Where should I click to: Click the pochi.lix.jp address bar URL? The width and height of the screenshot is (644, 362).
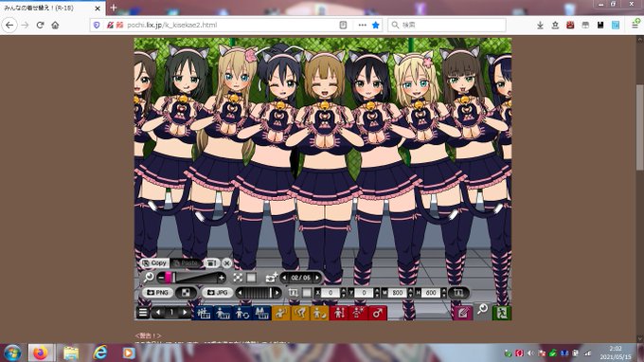pos(172,25)
